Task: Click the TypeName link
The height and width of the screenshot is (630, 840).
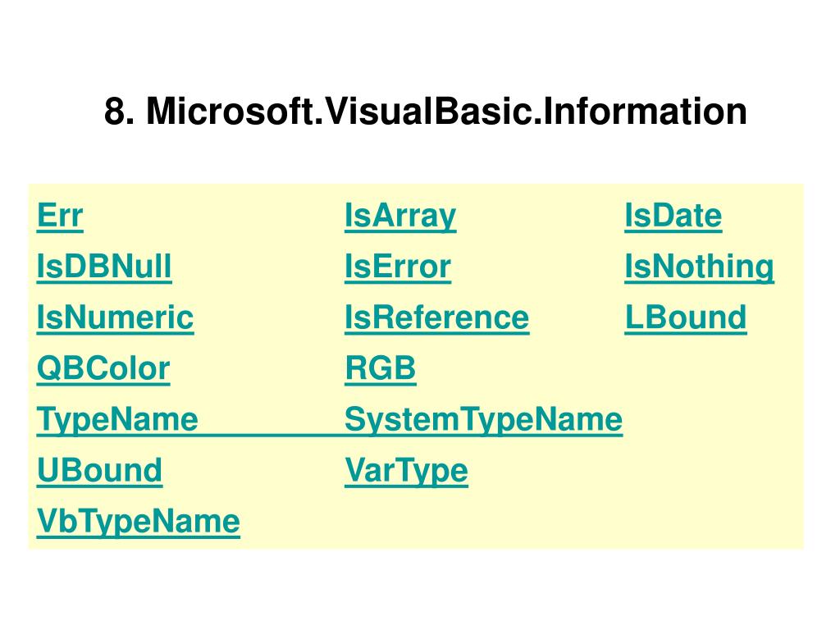Action: coord(117,420)
